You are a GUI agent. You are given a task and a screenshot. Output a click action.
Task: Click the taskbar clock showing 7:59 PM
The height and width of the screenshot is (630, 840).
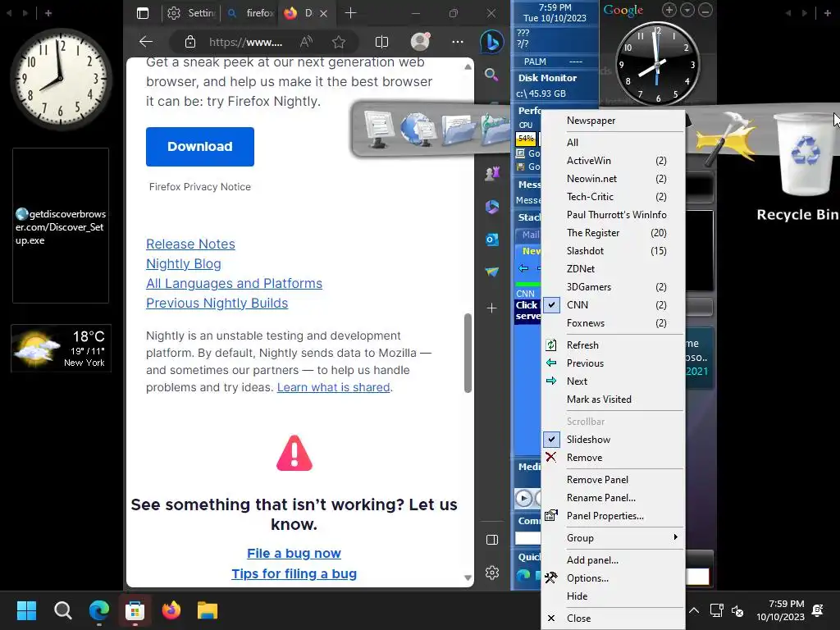click(x=780, y=610)
